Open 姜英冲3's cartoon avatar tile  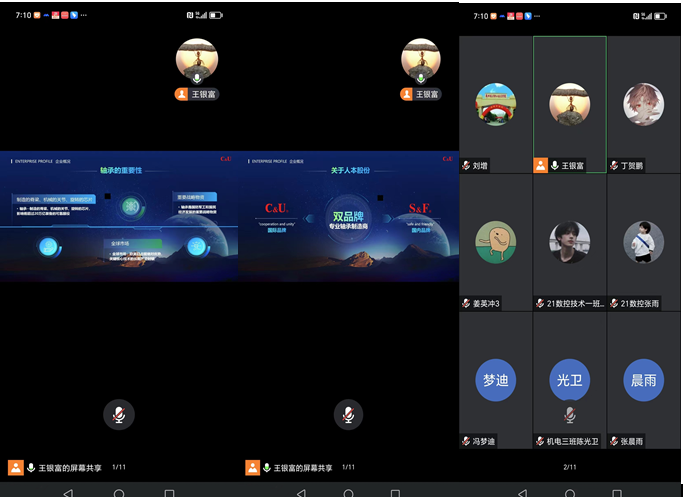(x=495, y=242)
